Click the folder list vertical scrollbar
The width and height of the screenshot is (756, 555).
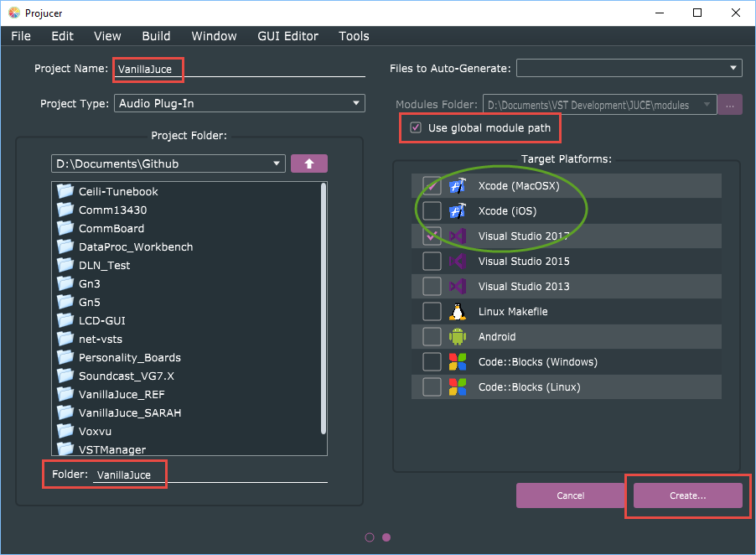(x=324, y=309)
